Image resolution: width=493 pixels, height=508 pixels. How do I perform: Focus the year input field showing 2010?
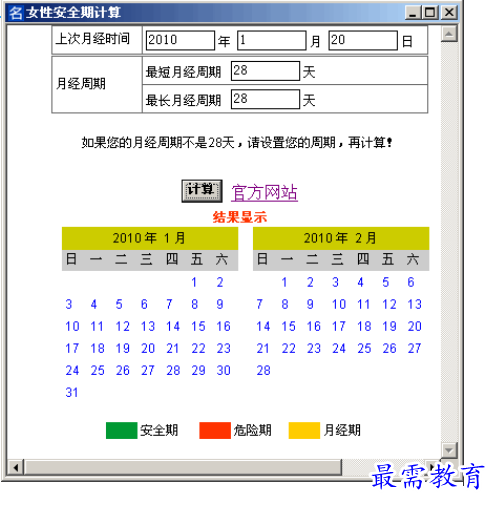[x=180, y=40]
